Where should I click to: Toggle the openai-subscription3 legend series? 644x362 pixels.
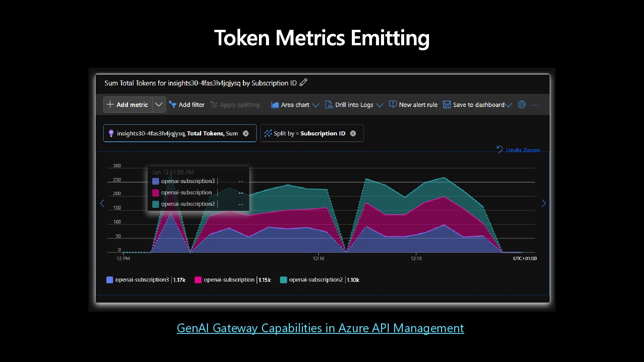click(x=142, y=280)
